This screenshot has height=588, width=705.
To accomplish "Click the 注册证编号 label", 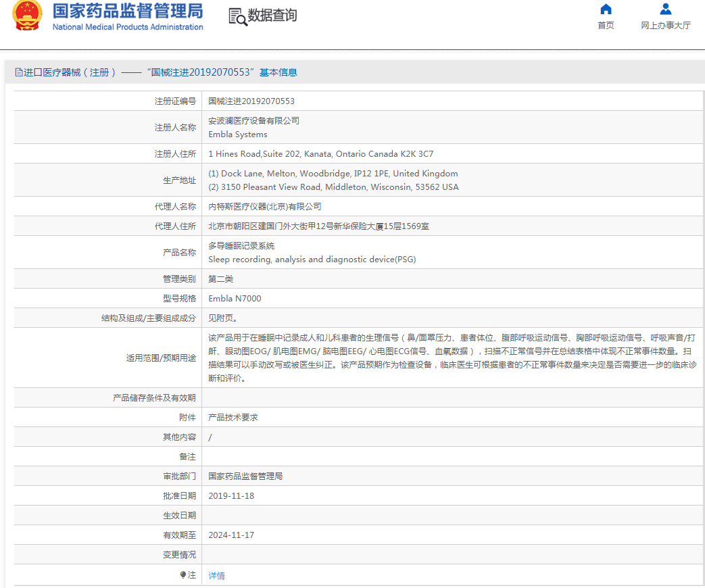I will [x=175, y=101].
